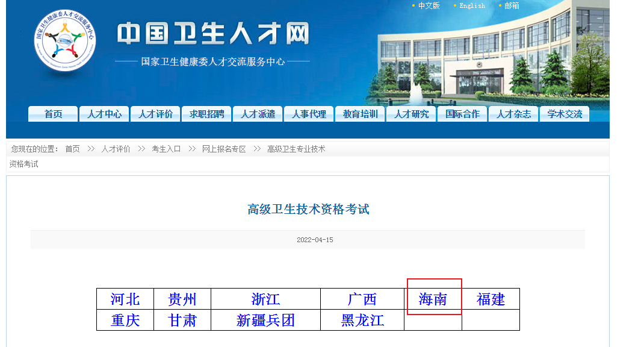Select 海南 province link
The image size is (644, 347).
(x=433, y=299)
